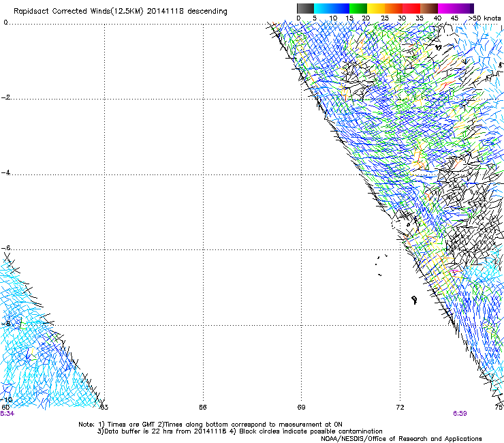
Task: Click the longitude label '72'
Action: pyautogui.click(x=400, y=408)
